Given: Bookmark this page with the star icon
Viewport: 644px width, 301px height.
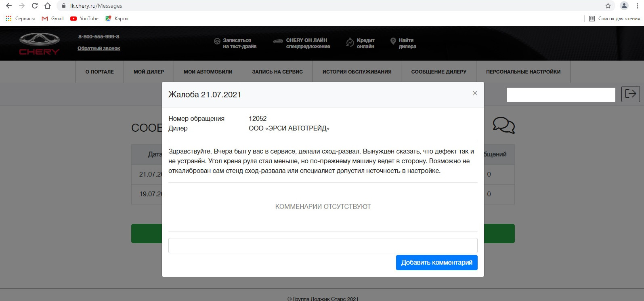Looking at the screenshot, I should pyautogui.click(x=608, y=6).
